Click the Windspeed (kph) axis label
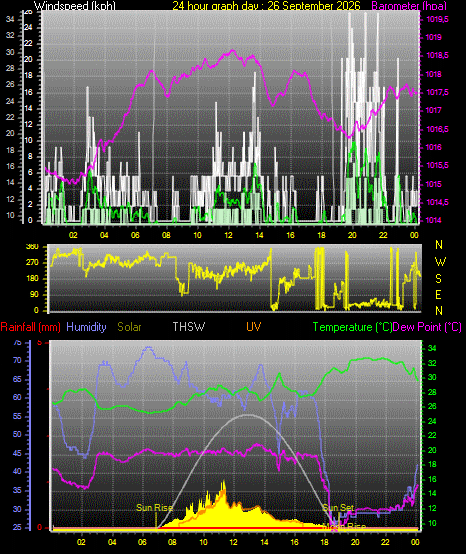466x554 pixels. (x=75, y=6)
